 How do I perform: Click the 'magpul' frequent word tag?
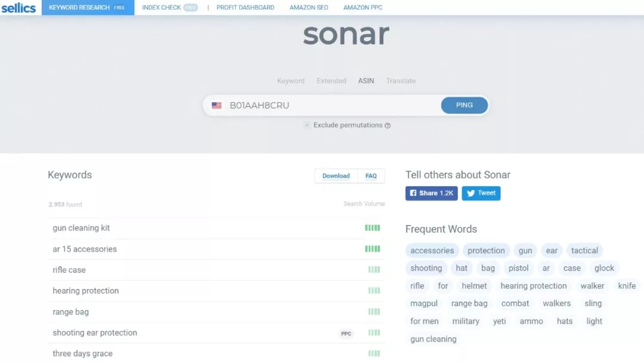click(424, 304)
